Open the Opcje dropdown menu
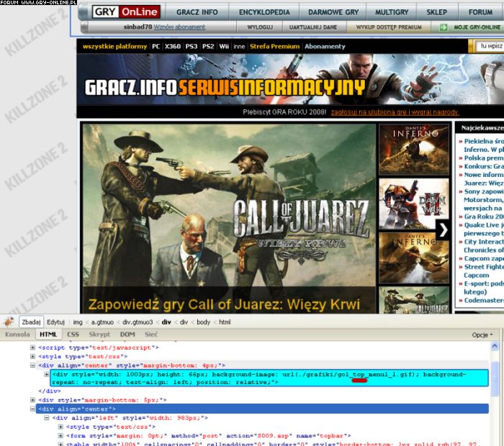 [x=482, y=335]
